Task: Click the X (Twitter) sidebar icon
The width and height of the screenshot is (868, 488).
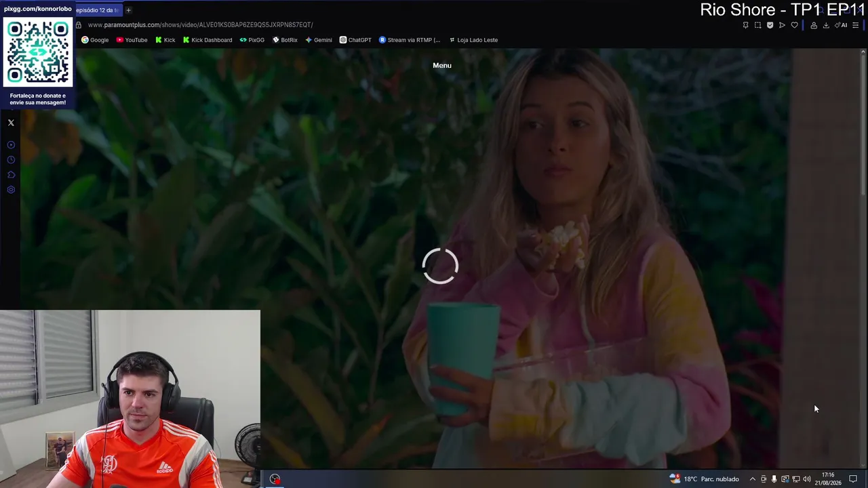Action: pyautogui.click(x=11, y=123)
